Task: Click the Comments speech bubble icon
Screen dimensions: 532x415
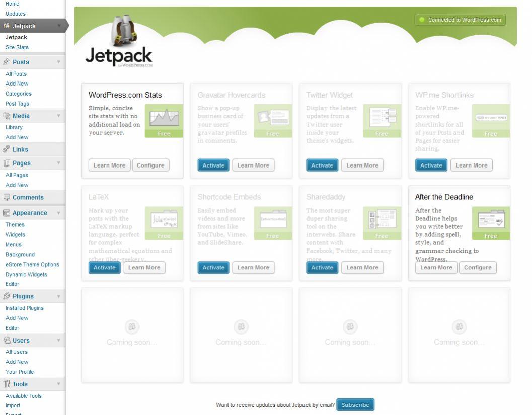Action: point(7,197)
